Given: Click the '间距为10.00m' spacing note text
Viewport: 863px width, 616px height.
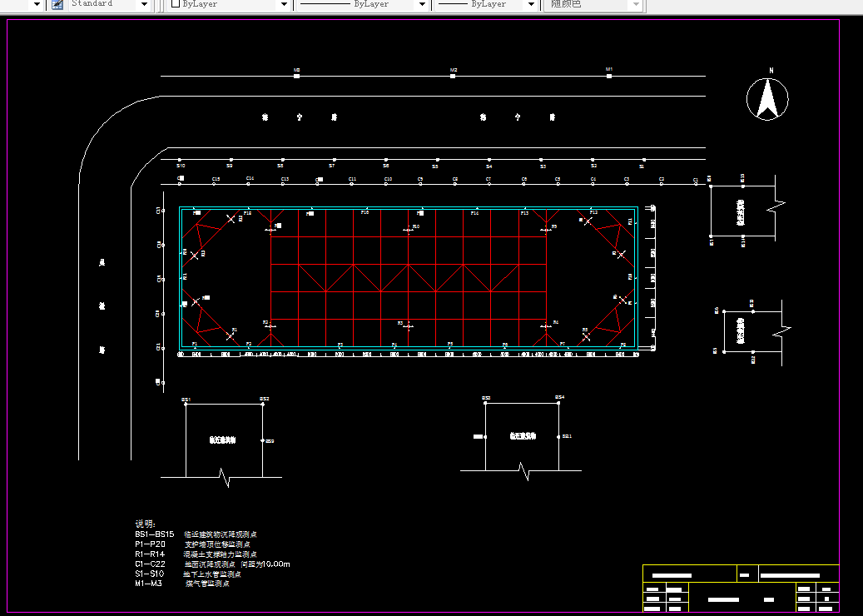Looking at the screenshot, I should pos(265,564).
